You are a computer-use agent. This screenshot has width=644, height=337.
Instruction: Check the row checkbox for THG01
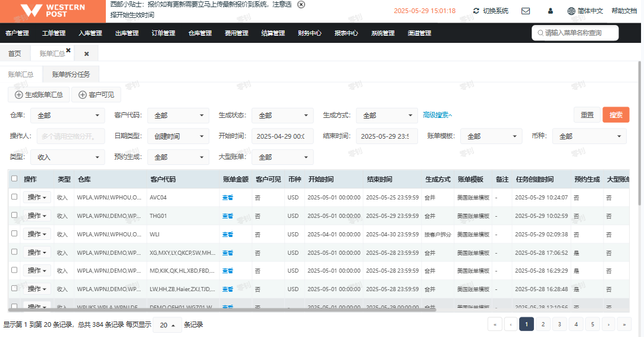pos(14,215)
